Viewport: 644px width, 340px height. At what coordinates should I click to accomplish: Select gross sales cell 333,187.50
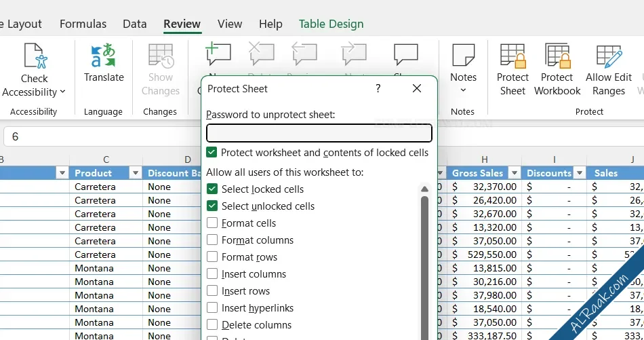pyautogui.click(x=485, y=335)
